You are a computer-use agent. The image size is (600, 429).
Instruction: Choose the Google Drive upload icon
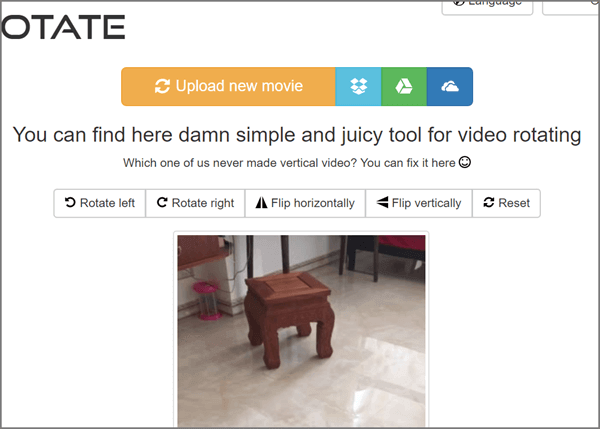tap(404, 86)
